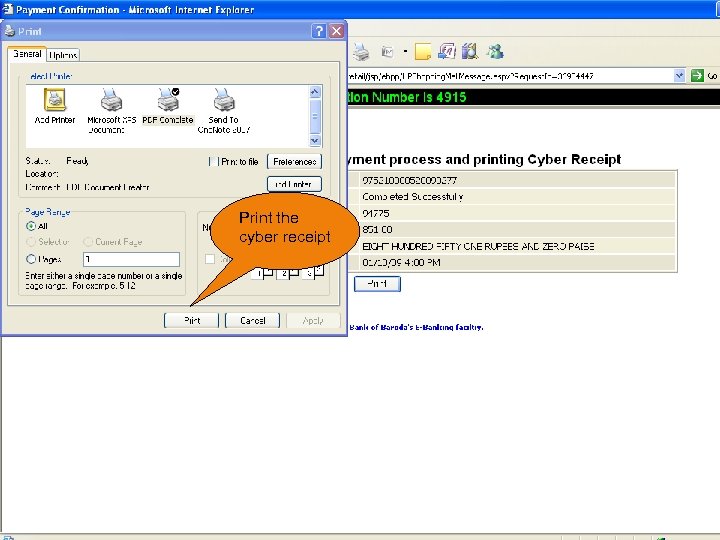
Task: Click the printer list scrollbar thumb
Action: [x=315, y=116]
